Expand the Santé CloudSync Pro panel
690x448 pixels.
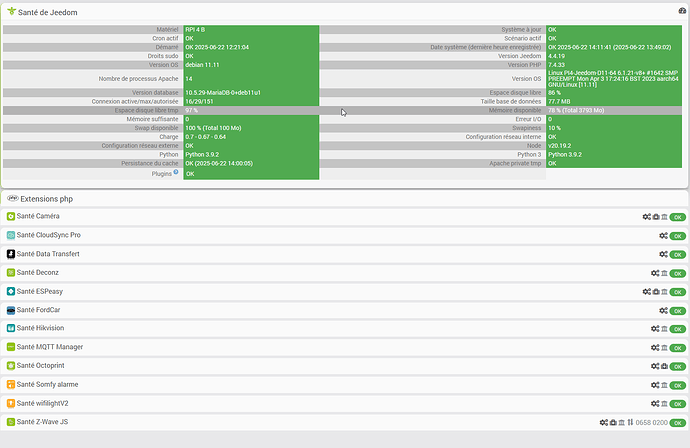click(48, 235)
